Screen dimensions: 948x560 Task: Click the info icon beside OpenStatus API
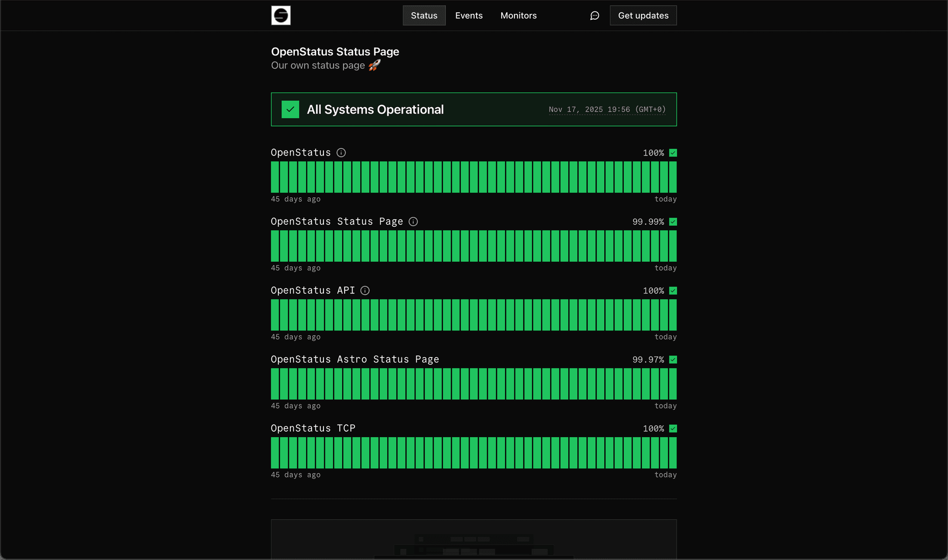tap(365, 290)
